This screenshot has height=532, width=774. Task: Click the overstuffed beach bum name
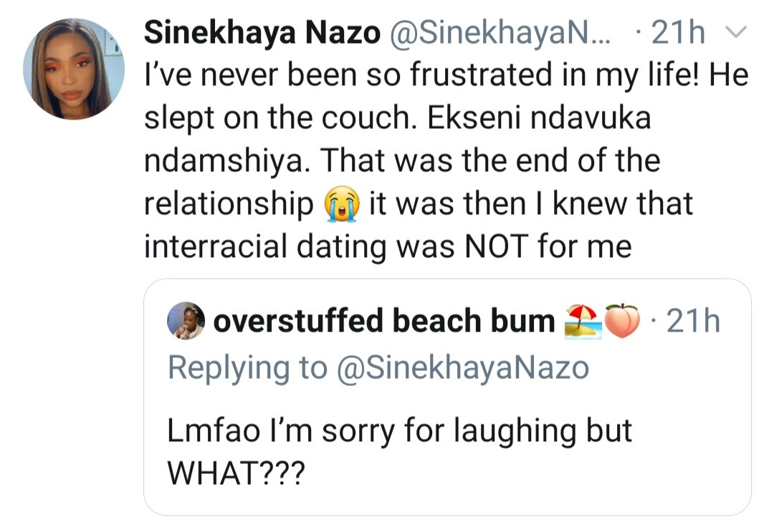coord(384,322)
